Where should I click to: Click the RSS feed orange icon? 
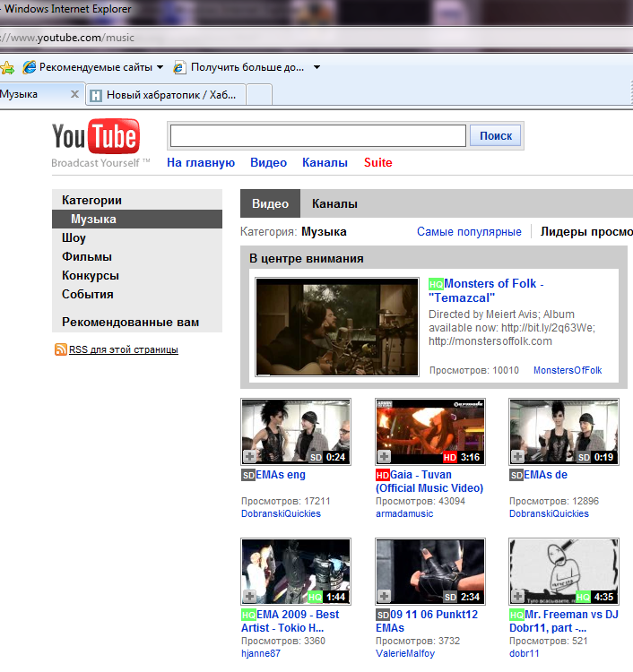click(x=60, y=349)
